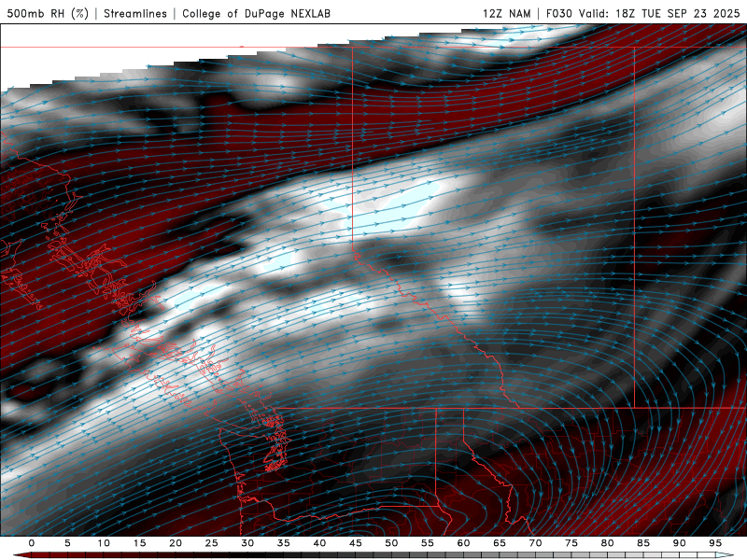747x560 pixels.
Task: Click the "500mb RH (%)" title text
Action: pos(48,13)
